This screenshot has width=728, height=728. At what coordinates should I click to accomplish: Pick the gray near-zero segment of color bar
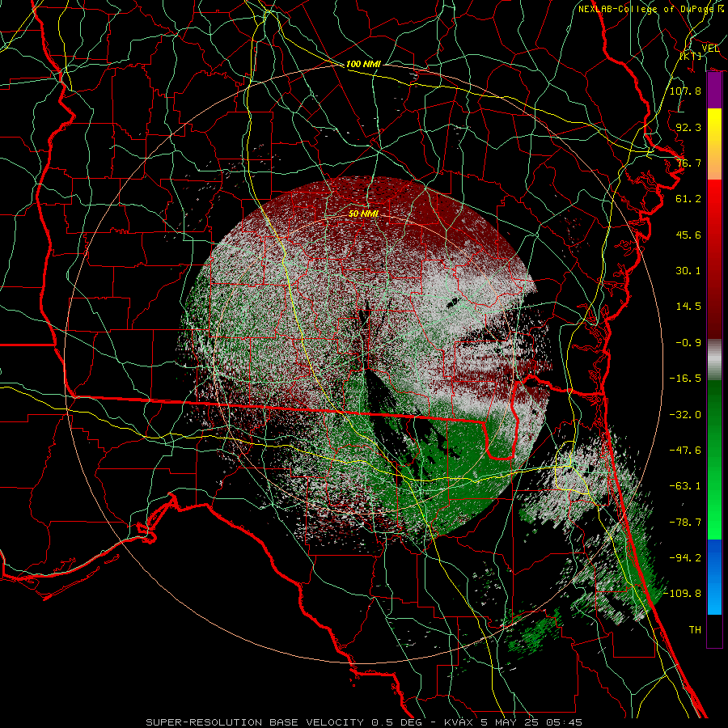[x=714, y=360]
